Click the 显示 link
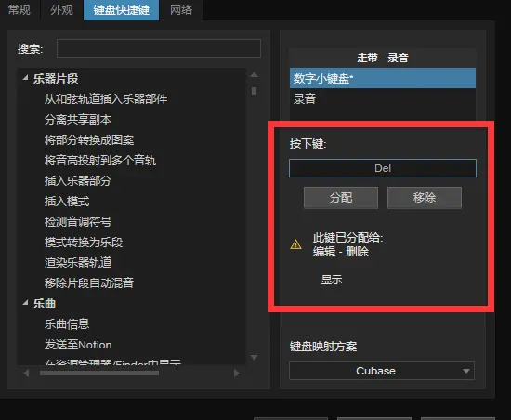Image resolution: width=511 pixels, height=420 pixels. pyautogui.click(x=332, y=280)
